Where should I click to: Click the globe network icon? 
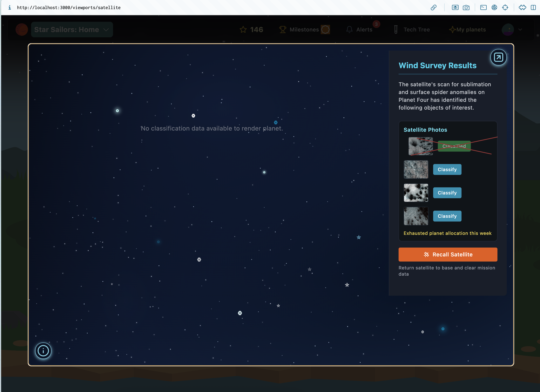494,8
